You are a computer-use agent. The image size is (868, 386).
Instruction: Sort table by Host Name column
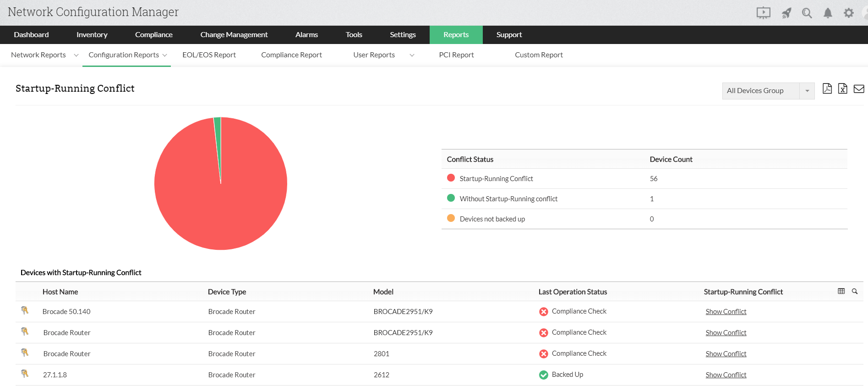click(60, 292)
